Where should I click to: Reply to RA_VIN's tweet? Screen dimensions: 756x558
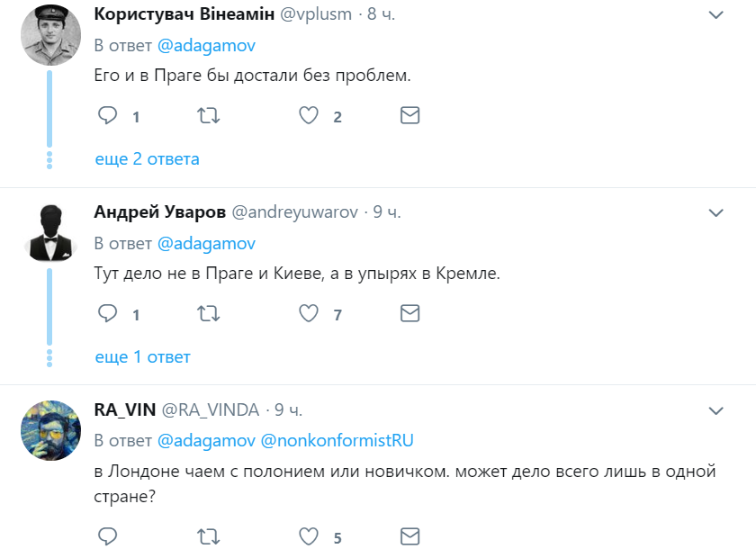coord(108,537)
